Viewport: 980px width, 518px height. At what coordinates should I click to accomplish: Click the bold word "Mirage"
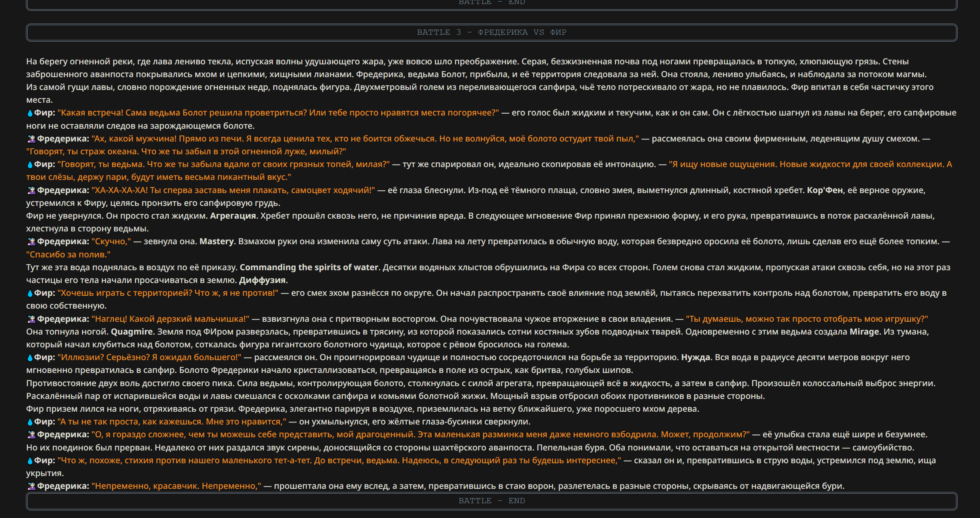(864, 332)
